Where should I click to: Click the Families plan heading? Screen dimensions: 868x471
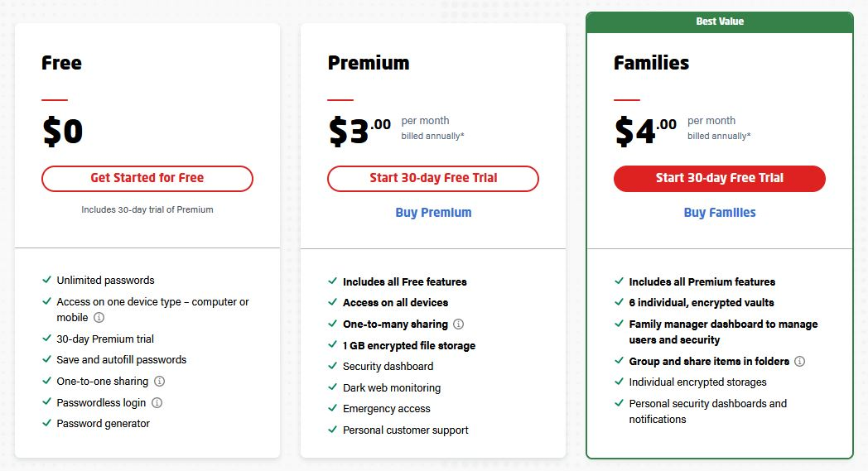652,63
